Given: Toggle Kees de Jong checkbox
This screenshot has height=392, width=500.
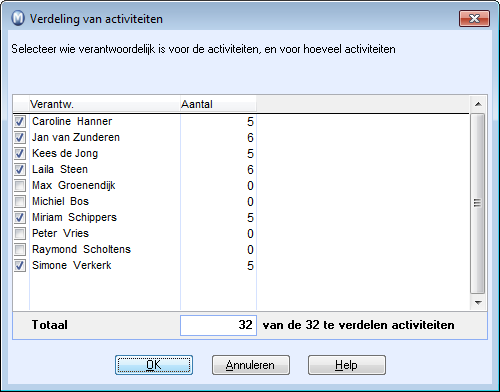Looking at the screenshot, I should (20, 153).
